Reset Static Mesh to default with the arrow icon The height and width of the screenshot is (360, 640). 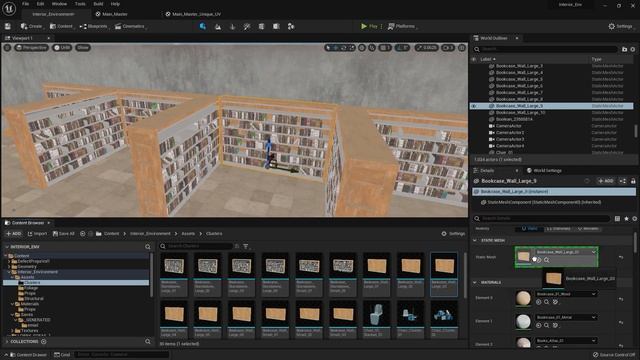[621, 257]
